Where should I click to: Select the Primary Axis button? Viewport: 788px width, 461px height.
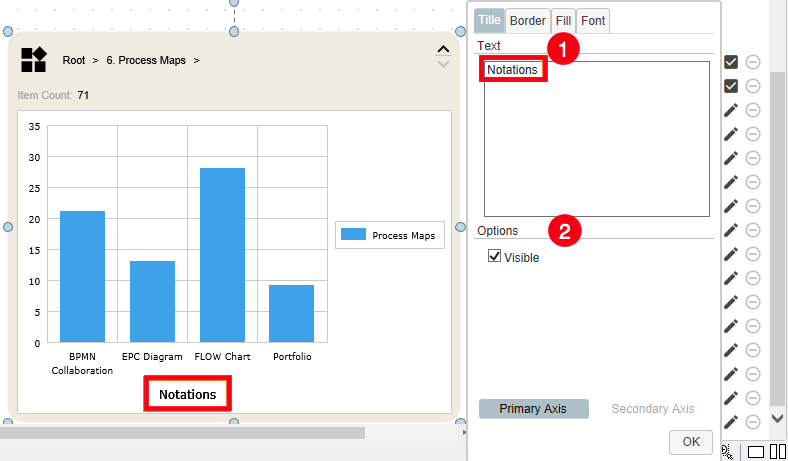click(533, 409)
